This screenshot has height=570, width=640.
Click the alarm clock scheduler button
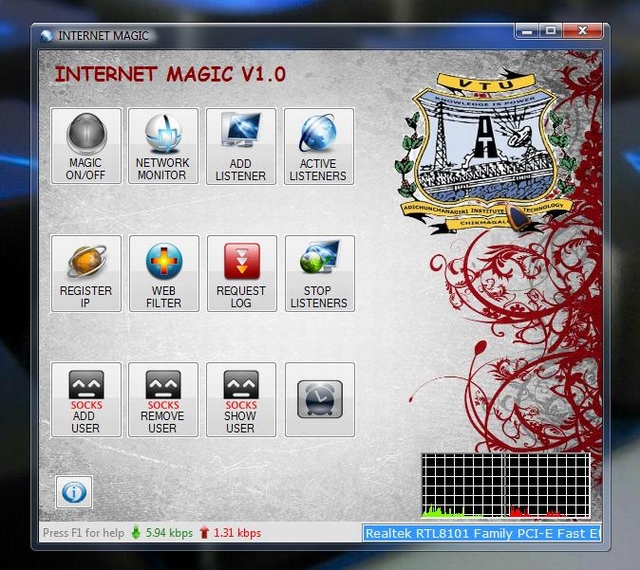[320, 400]
